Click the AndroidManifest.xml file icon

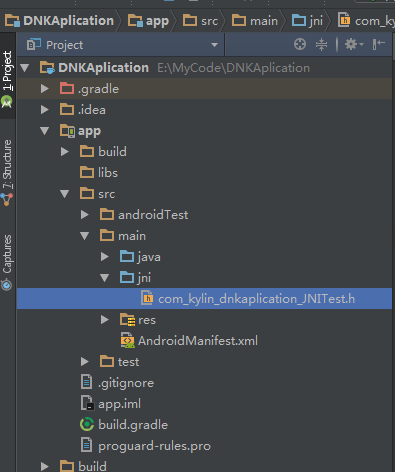click(x=128, y=340)
